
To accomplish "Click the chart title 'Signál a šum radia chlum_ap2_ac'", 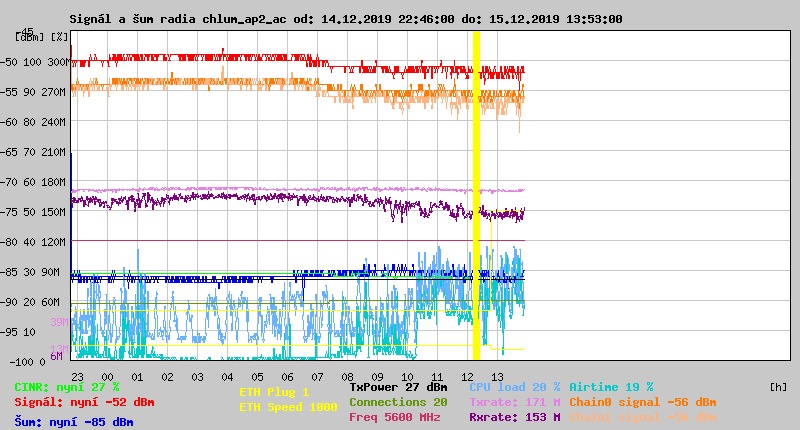I will click(178, 19).
